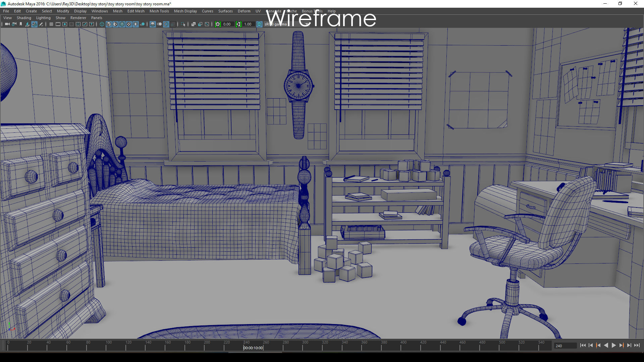The width and height of the screenshot is (644, 362).
Task: Toggle the viewport Grid icon
Action: coord(51,24)
